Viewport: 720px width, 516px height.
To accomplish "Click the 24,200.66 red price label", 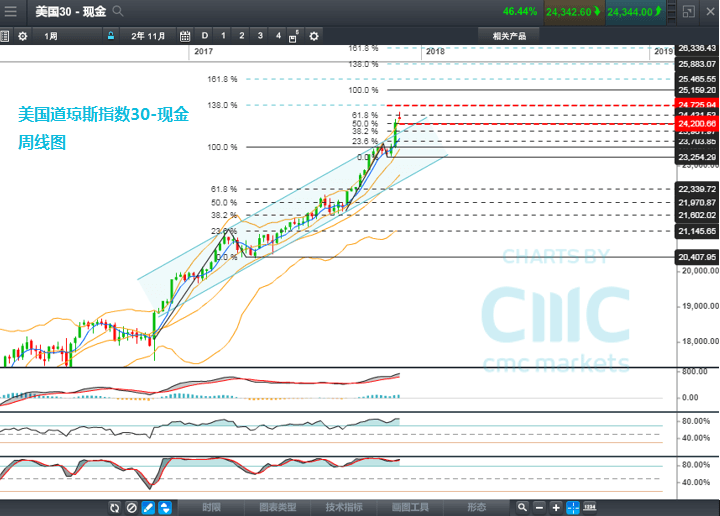I will [x=697, y=123].
